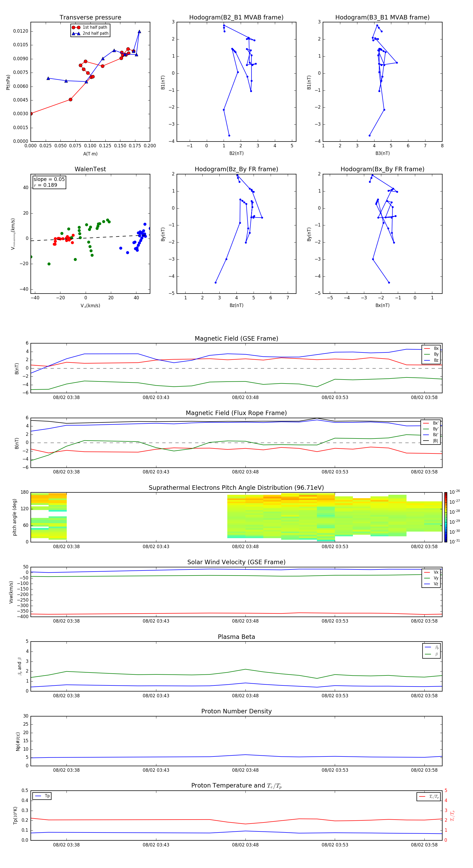Click 'Np(#/cc)' axis label
The image size is (473, 868).
pos(18,741)
